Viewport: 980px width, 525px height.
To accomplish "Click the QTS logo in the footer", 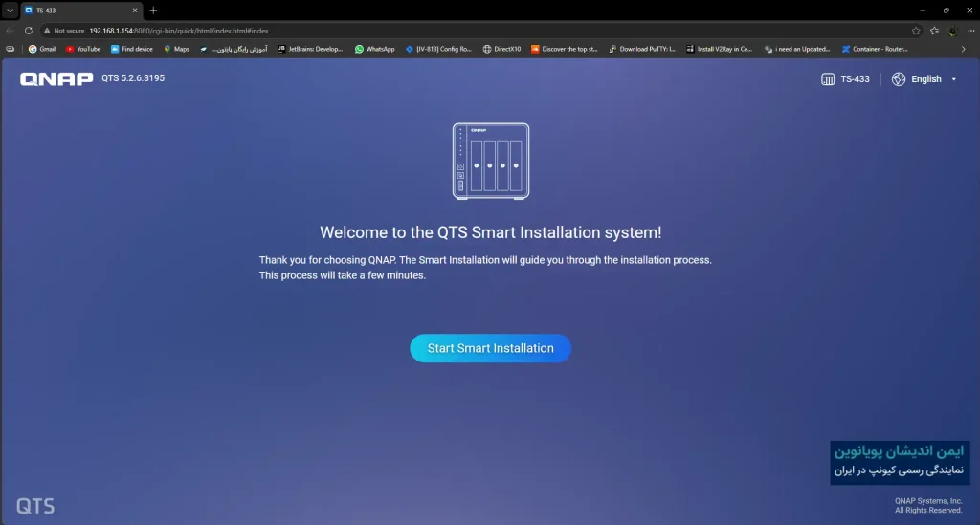I will pyautogui.click(x=35, y=506).
